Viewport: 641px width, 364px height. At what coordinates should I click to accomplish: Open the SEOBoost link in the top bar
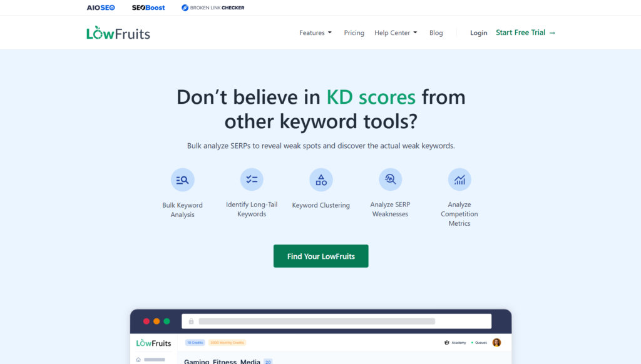(148, 8)
